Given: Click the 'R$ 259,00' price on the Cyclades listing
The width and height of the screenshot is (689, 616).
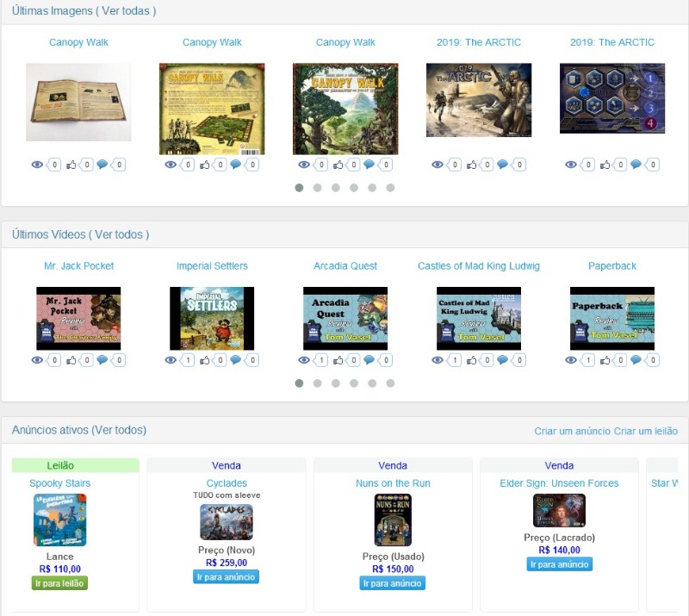Looking at the screenshot, I should tap(227, 563).
